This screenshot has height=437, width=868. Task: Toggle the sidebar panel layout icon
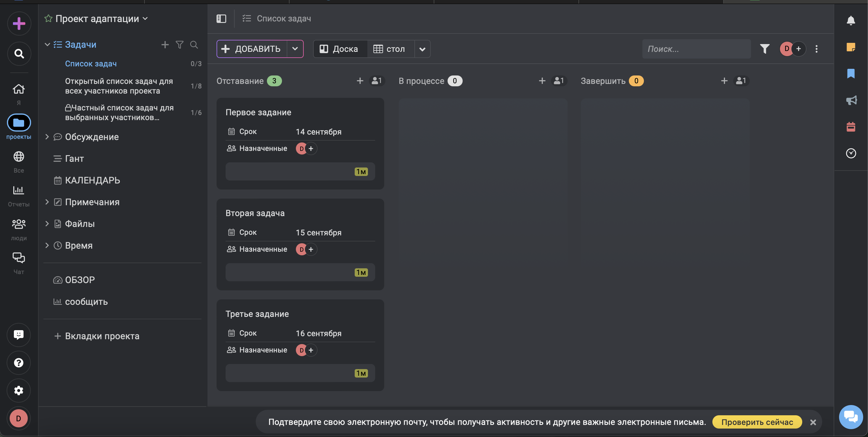tap(221, 18)
